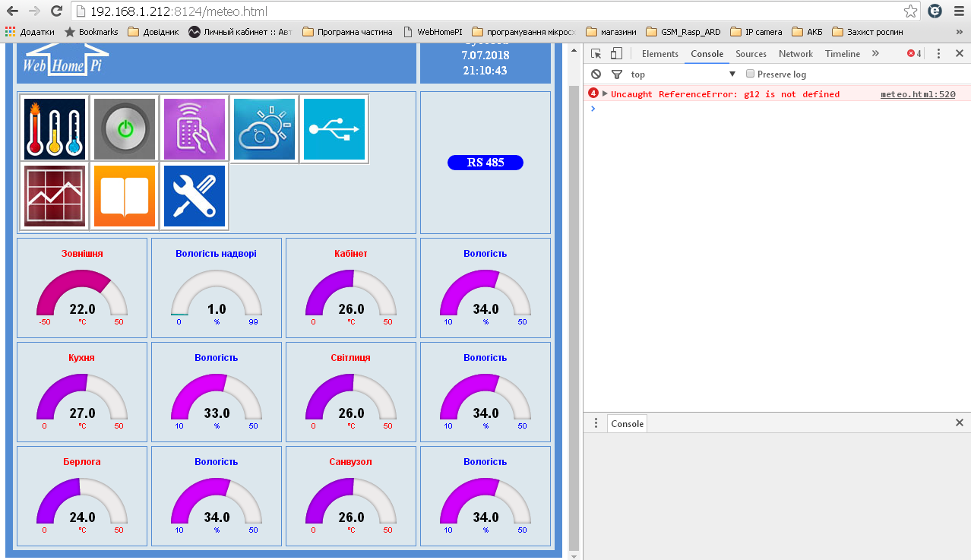
Task: Open the DevTools customize menu dots
Action: [939, 54]
